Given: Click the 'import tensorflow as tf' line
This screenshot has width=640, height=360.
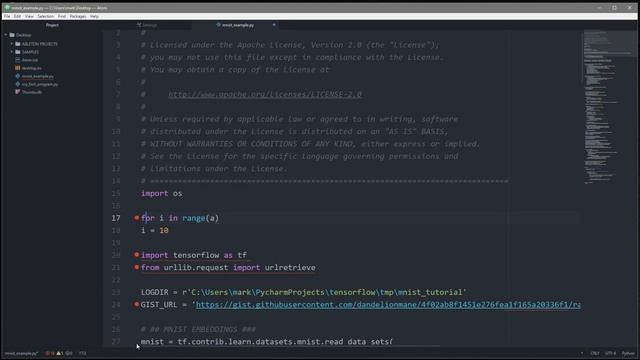Looking at the screenshot, I should 194,255.
